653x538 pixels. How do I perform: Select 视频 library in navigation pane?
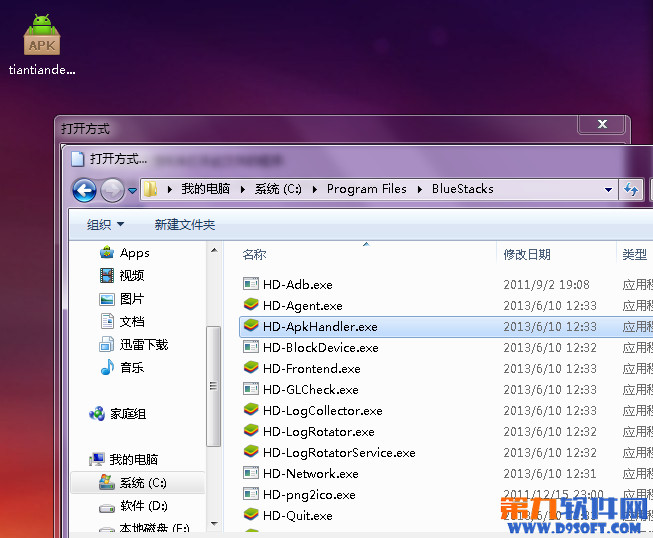122,276
